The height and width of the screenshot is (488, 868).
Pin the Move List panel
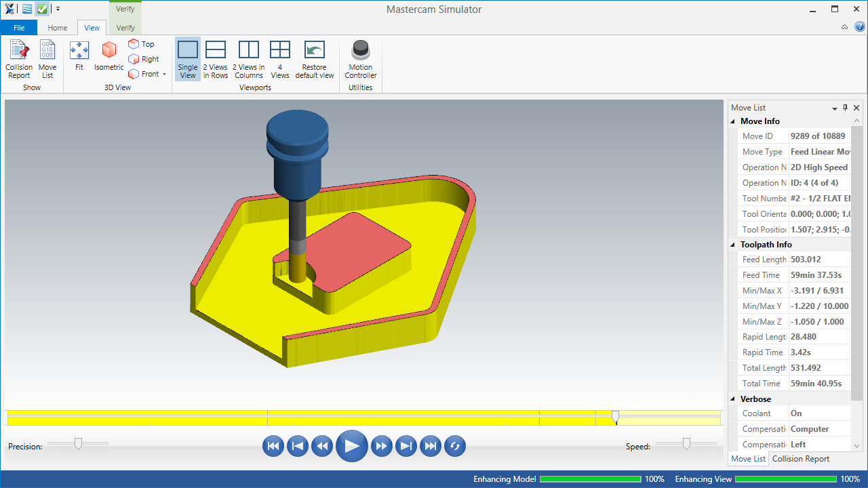(x=845, y=108)
